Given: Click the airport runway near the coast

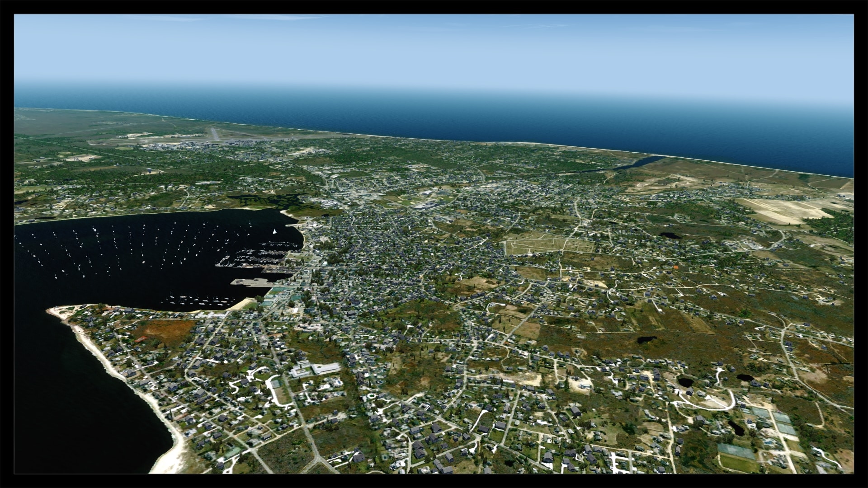Looking at the screenshot, I should [215, 134].
